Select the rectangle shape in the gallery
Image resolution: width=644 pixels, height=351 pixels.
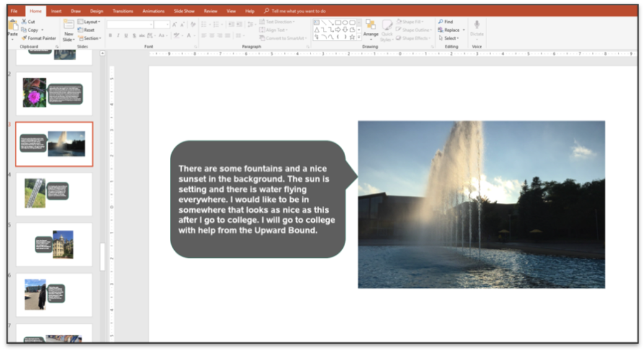338,22
